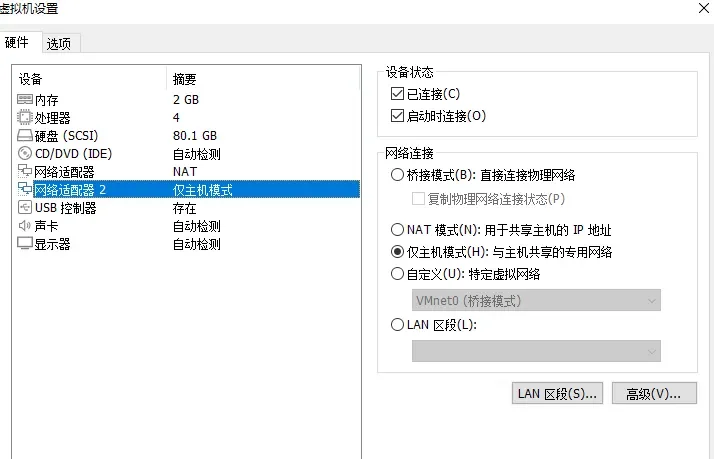Screen dimensions: 714x459
Task: Choose NAT 模式(N) radio option
Action: (398, 230)
